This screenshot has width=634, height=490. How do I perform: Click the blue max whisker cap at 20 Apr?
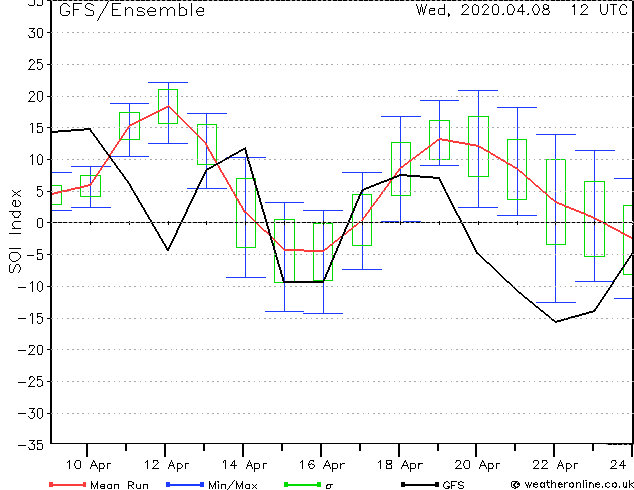pyautogui.click(x=478, y=91)
